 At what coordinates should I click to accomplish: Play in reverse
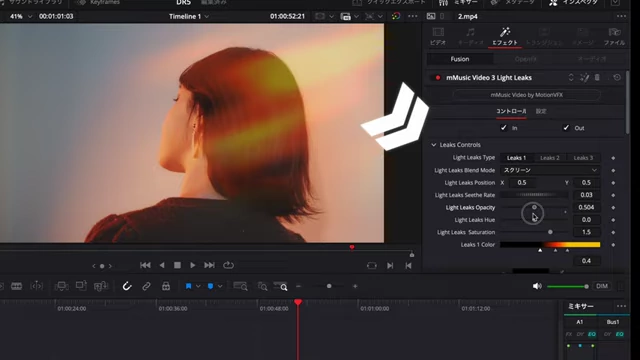coord(162,265)
